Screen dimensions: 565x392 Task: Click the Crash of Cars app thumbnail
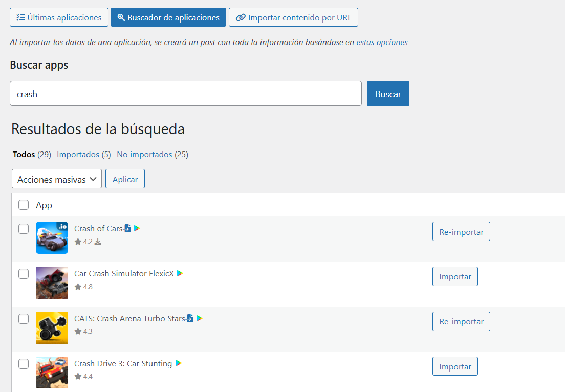pyautogui.click(x=52, y=237)
